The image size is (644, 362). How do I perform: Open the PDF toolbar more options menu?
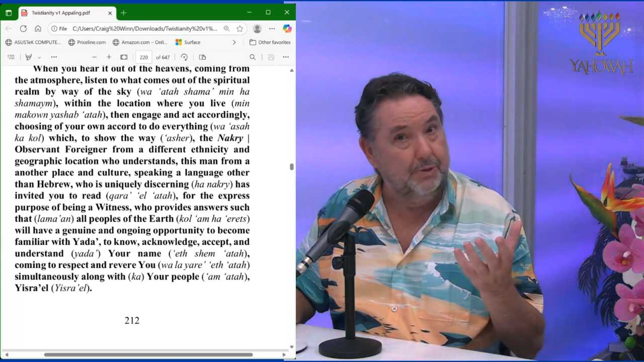pyautogui.click(x=285, y=57)
